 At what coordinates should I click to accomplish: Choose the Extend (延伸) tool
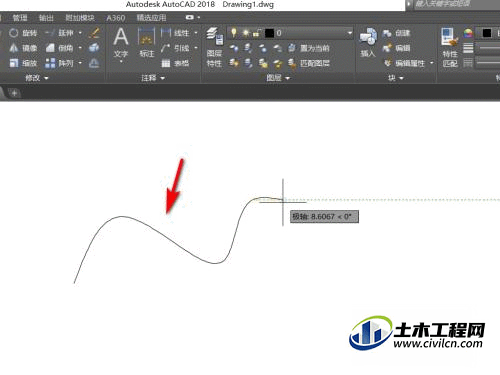(x=59, y=33)
